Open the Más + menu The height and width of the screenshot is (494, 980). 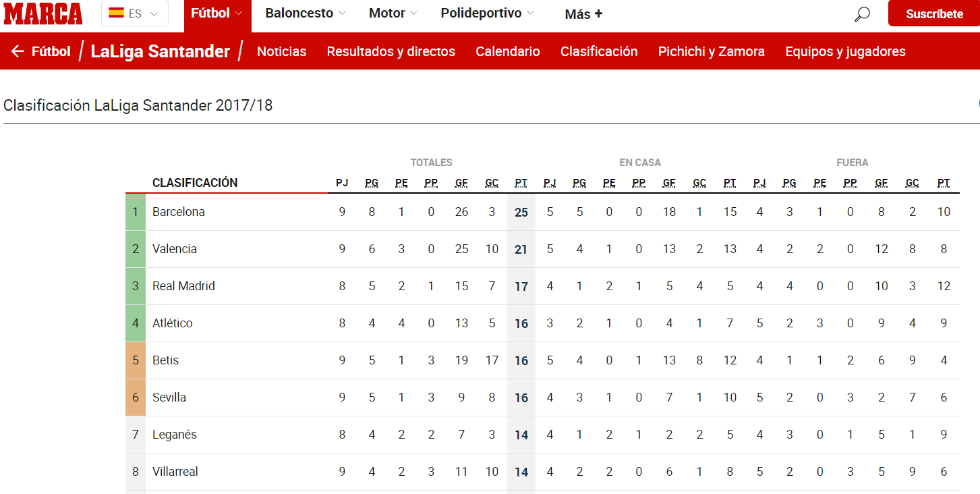coord(583,14)
